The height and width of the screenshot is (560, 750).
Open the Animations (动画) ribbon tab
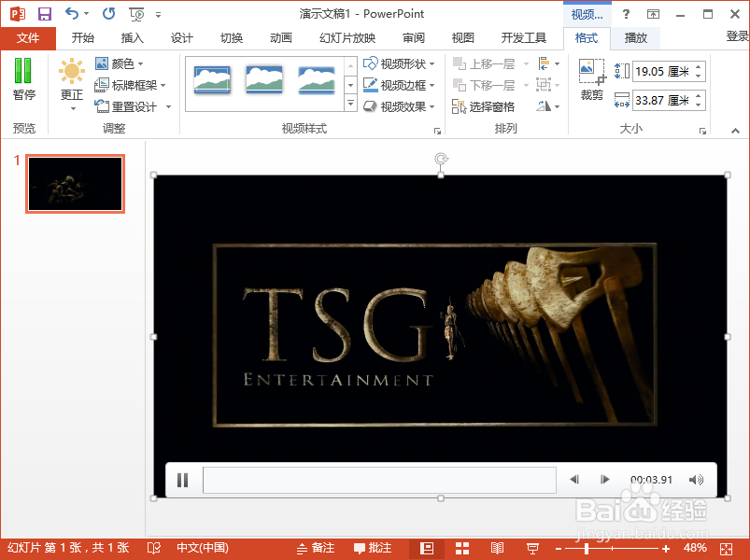[x=279, y=38]
